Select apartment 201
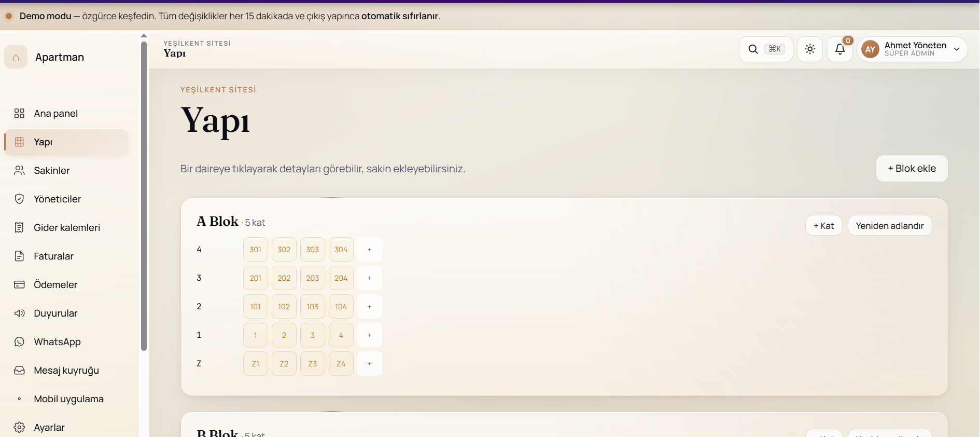 [256, 278]
